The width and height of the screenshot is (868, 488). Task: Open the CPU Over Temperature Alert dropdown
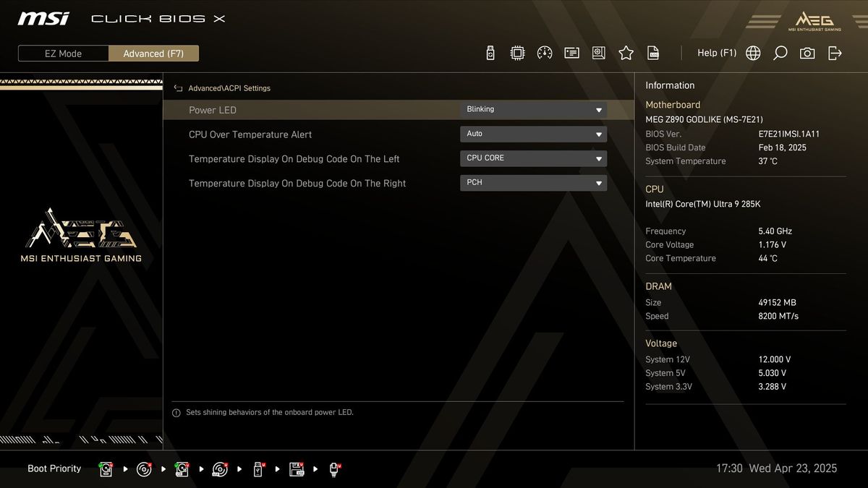(x=533, y=134)
